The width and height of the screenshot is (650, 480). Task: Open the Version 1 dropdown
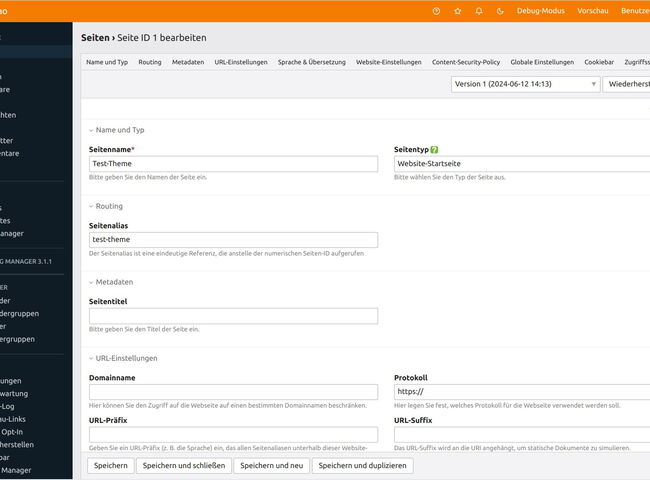click(x=525, y=84)
